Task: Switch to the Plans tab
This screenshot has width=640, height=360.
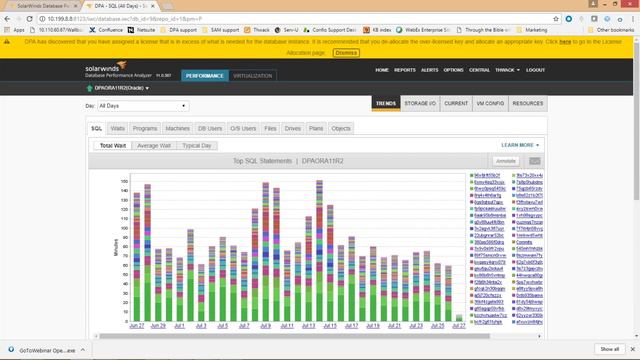Action: 316,128
